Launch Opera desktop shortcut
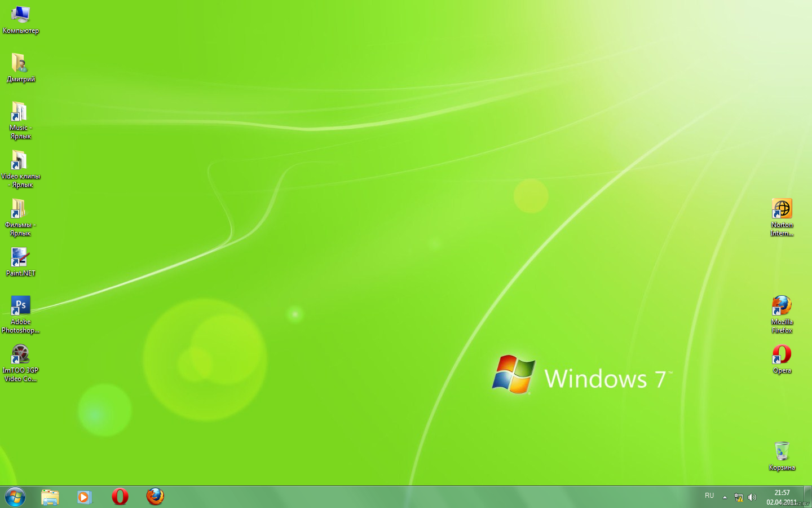 782,360
